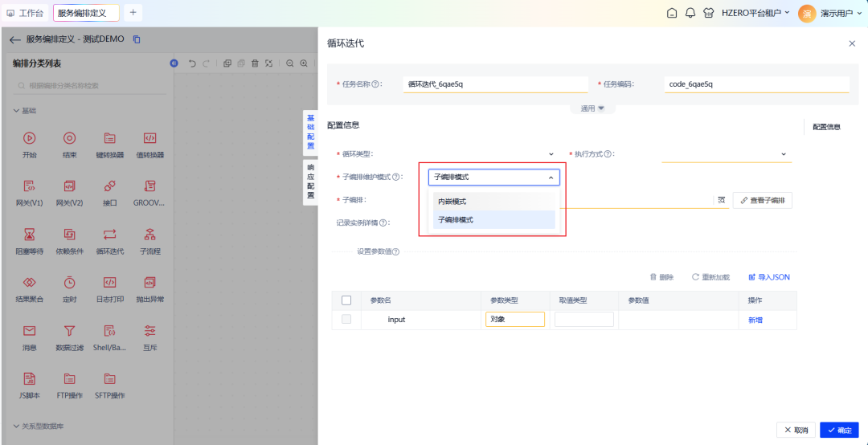Click into the 任务名称 input field
868x445 pixels.
485,84
